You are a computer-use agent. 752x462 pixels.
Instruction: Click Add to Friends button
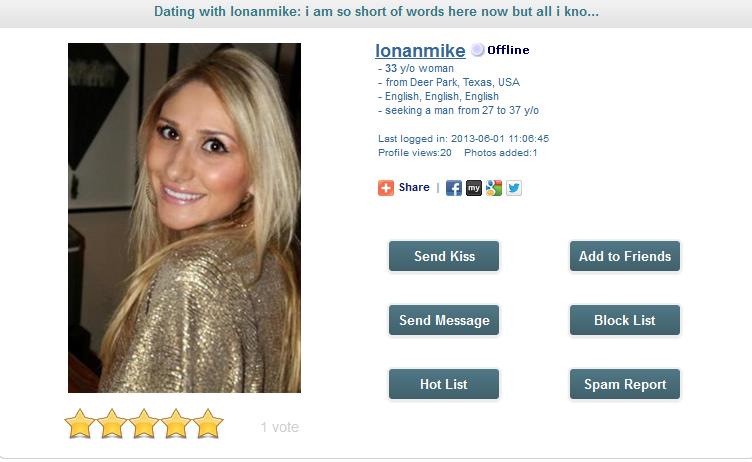pos(625,256)
